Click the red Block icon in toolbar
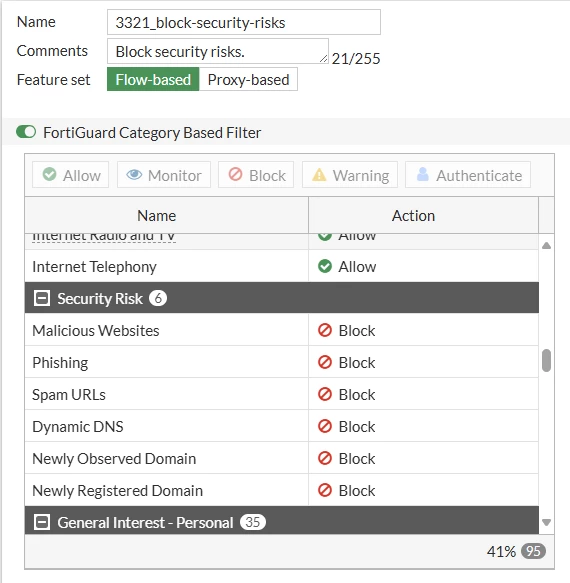570x583 pixels. tap(235, 174)
